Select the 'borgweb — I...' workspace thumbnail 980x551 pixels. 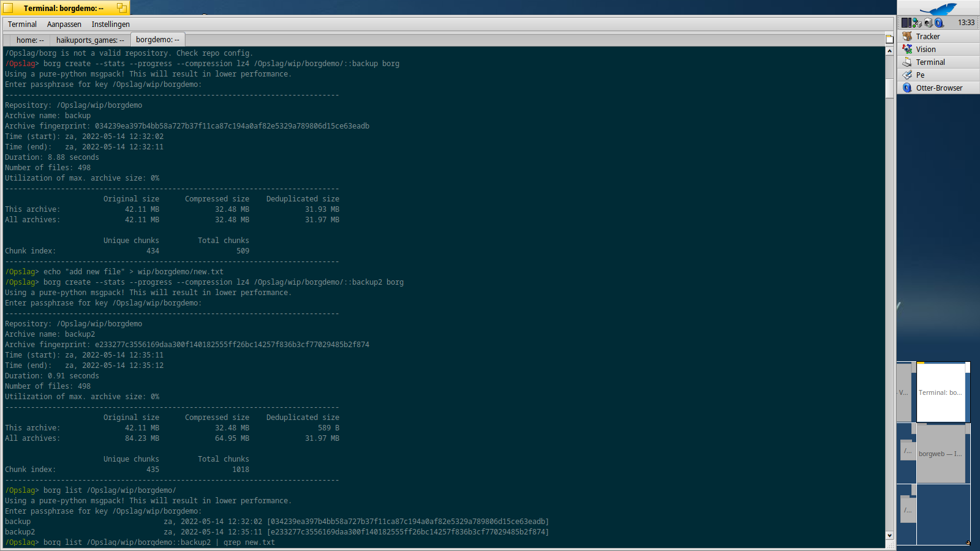tap(941, 454)
